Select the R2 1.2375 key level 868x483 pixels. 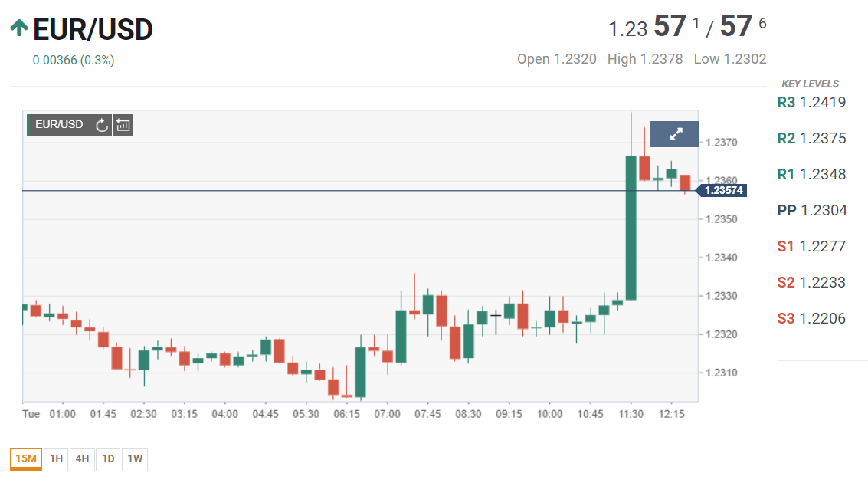(x=811, y=138)
